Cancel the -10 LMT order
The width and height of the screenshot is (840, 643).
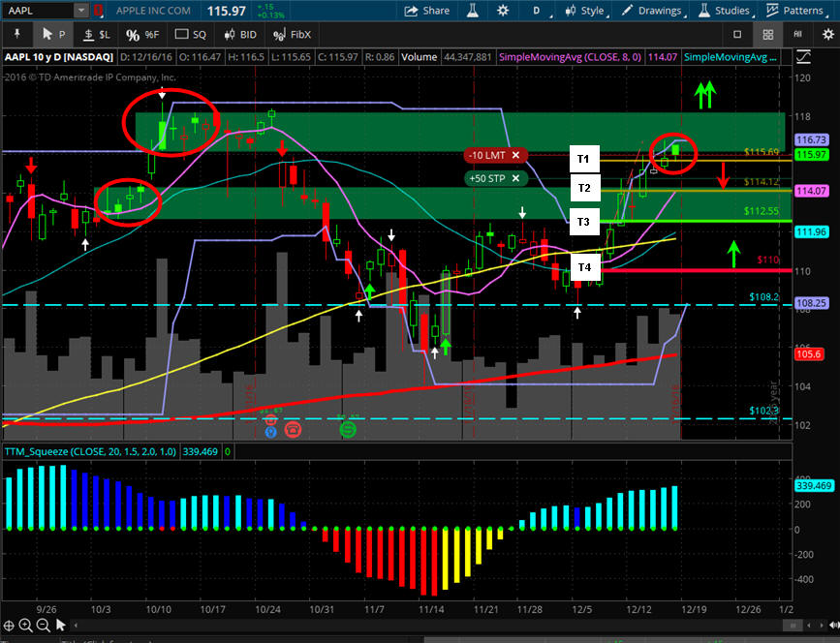[x=516, y=155]
